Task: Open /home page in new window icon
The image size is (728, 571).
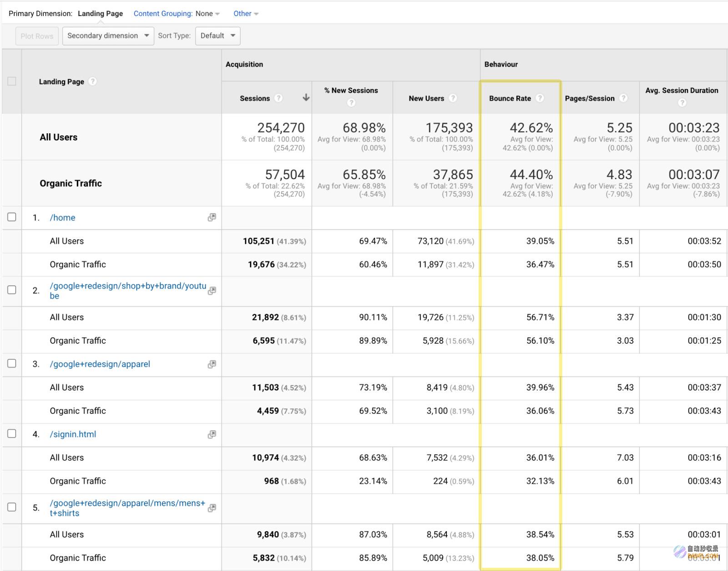Action: 212,217
